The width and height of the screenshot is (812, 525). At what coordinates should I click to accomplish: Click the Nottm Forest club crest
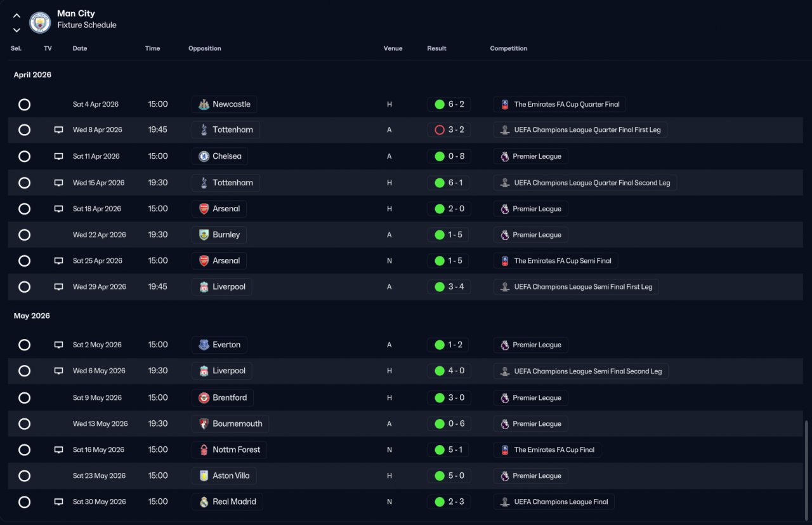(x=204, y=450)
